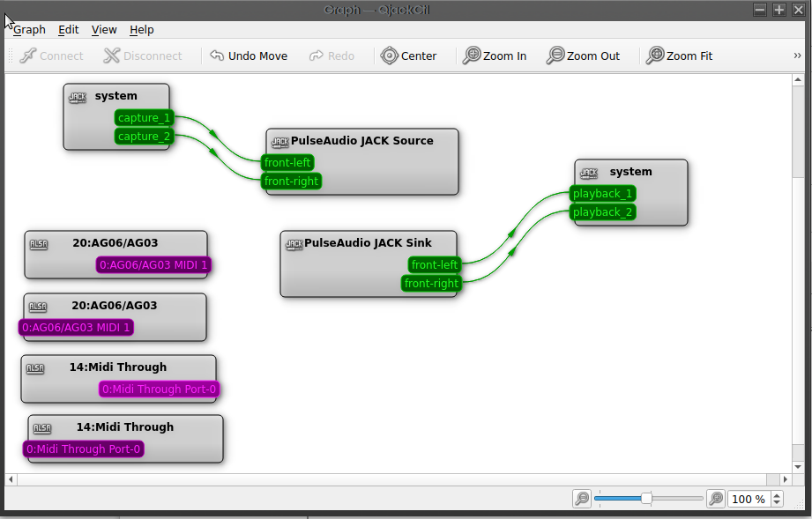The image size is (812, 519).
Task: Click upper 14:Midi Through node title
Action: pos(118,367)
